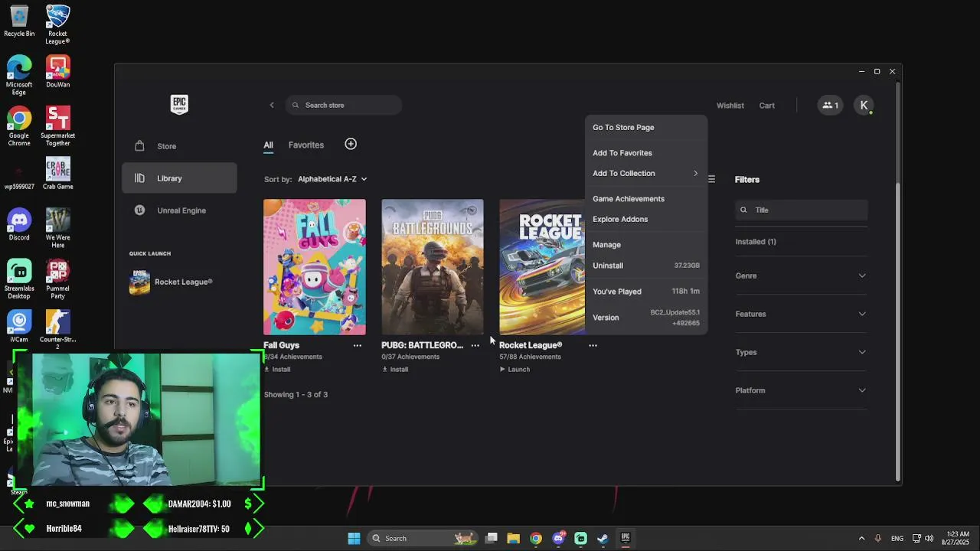Switch to the Favorites tab

coord(305,145)
